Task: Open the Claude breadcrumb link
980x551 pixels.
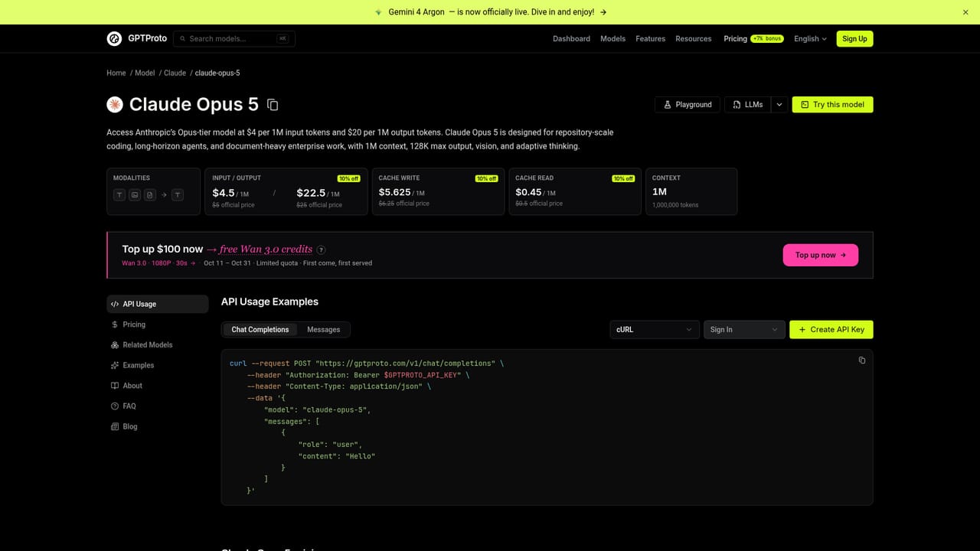Action: tap(175, 73)
